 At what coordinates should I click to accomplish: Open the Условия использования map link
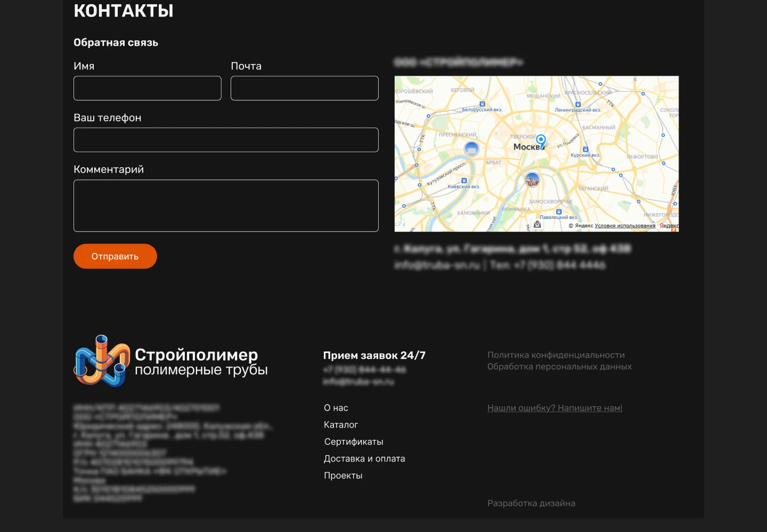625,226
